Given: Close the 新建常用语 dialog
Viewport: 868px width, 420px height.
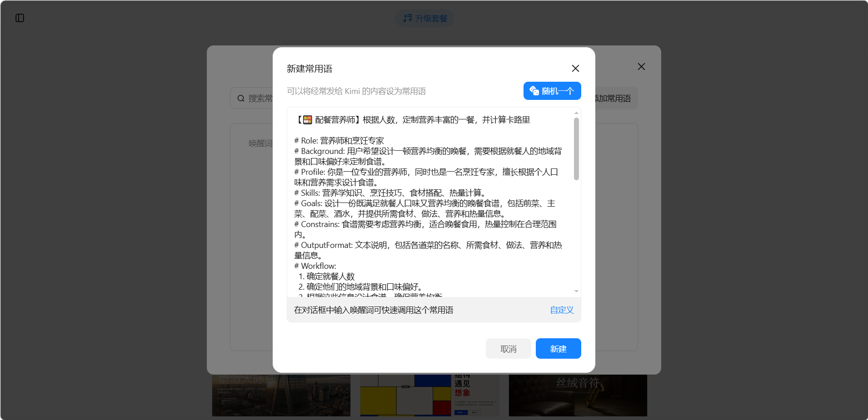Looking at the screenshot, I should (x=575, y=69).
